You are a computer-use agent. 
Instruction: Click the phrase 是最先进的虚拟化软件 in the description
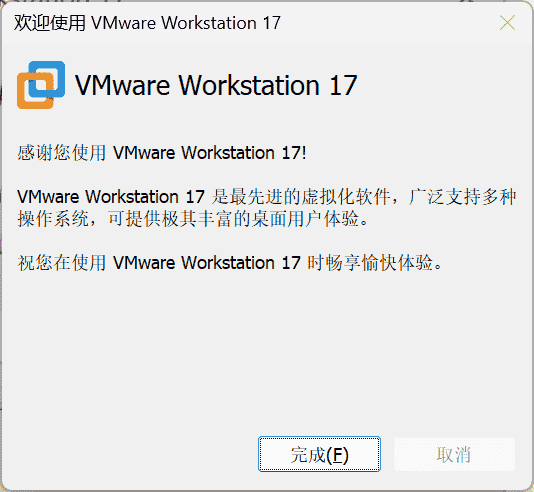[301, 197]
